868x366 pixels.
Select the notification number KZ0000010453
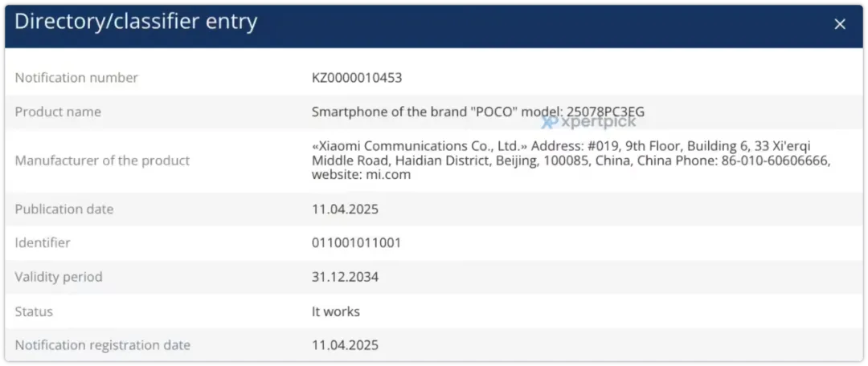357,78
